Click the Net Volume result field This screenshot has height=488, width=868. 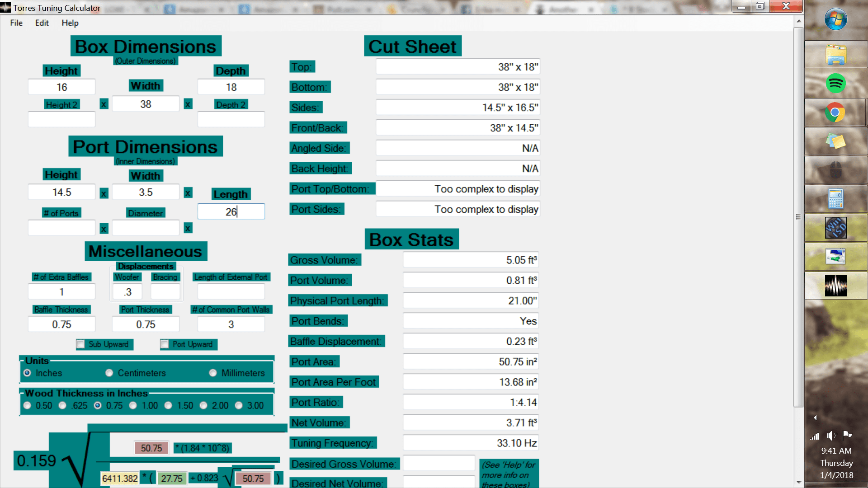click(471, 422)
